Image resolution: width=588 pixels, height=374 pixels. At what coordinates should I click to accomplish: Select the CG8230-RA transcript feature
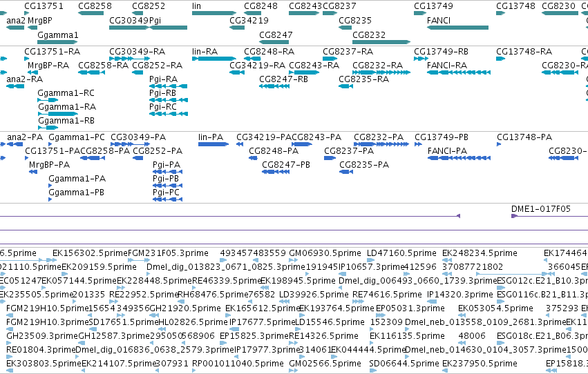point(560,72)
